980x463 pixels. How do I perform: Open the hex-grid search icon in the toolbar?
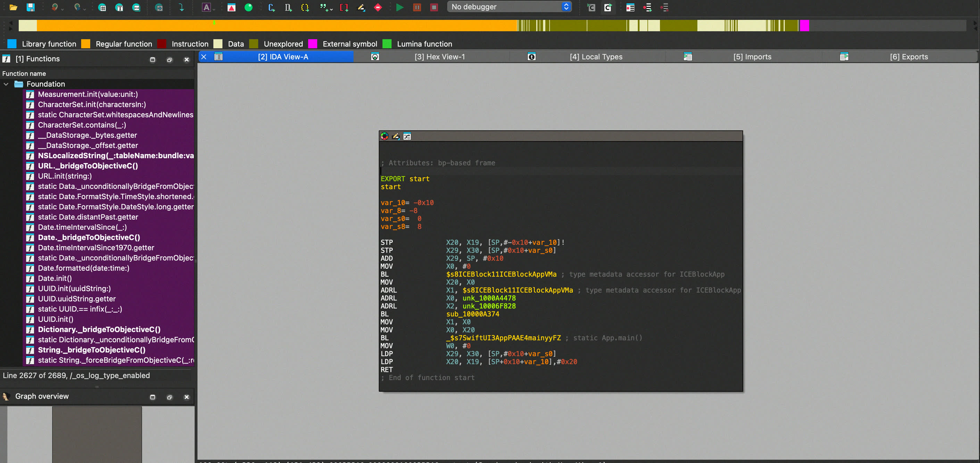pos(102,7)
